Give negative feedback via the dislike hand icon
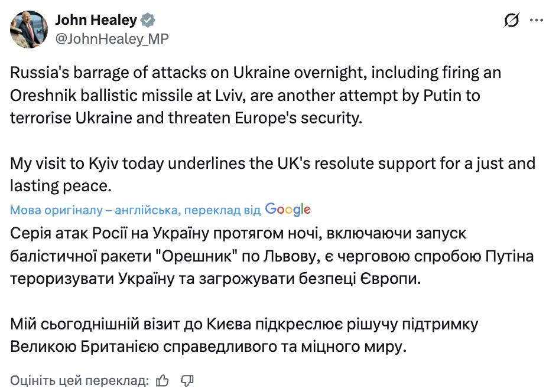 coord(187,381)
